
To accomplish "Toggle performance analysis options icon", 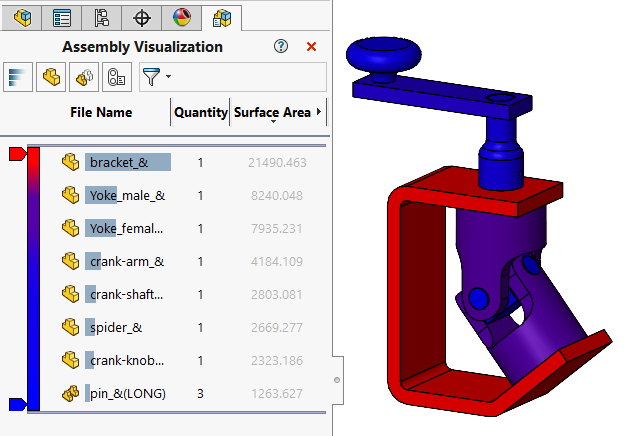I will [117, 77].
